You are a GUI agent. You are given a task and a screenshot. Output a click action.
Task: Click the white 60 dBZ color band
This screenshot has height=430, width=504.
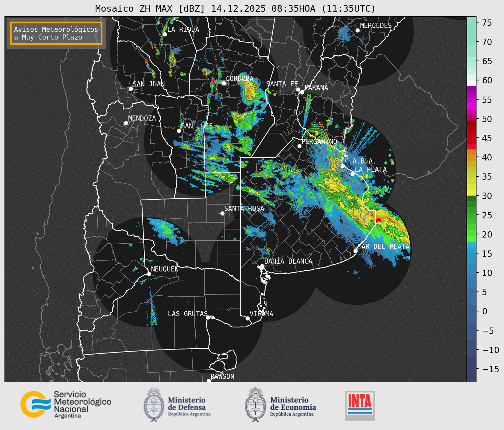click(x=471, y=83)
